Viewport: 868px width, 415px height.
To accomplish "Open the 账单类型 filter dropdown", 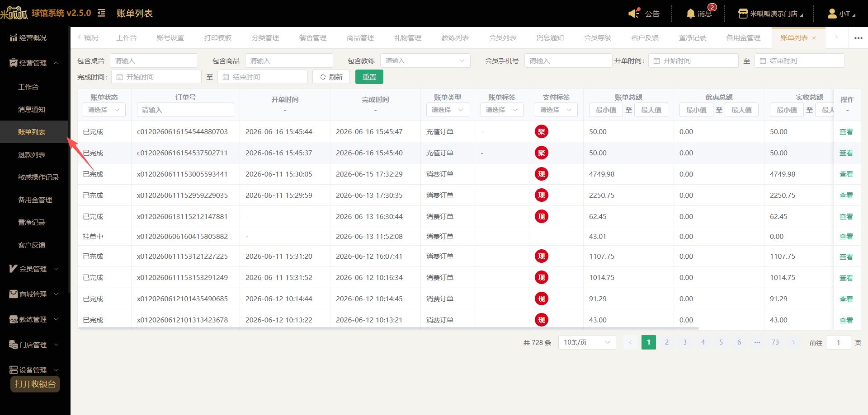I will (448, 110).
